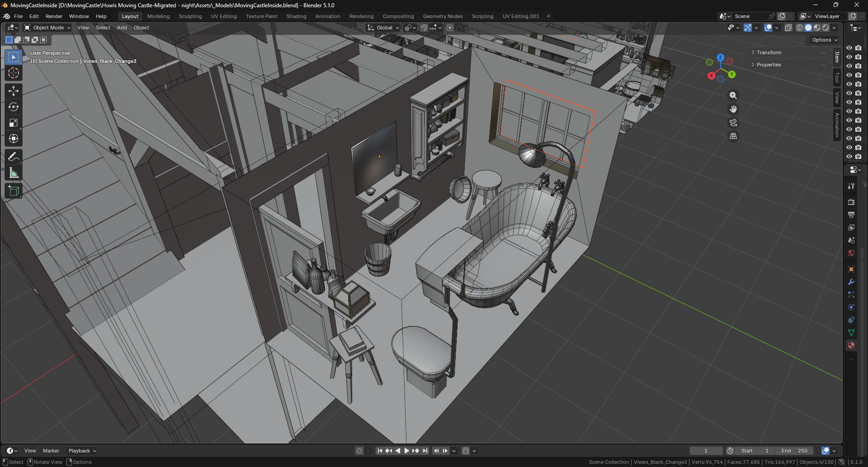
Task: Open the Playback dropdown in timeline
Action: (x=82, y=451)
